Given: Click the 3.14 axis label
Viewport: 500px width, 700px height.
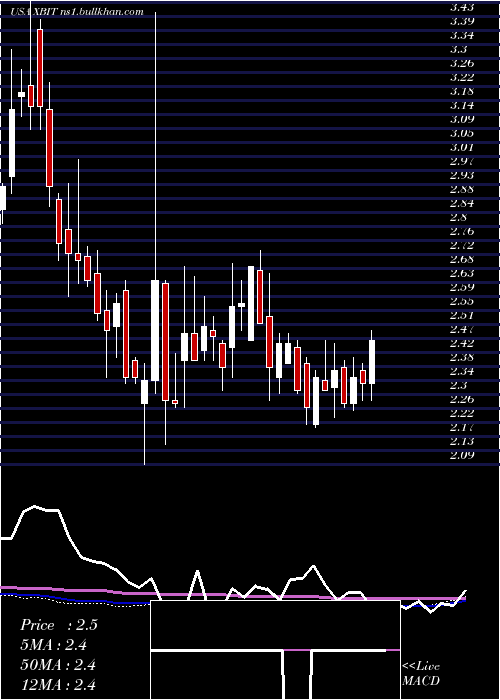Looking at the screenshot, I should [x=462, y=105].
